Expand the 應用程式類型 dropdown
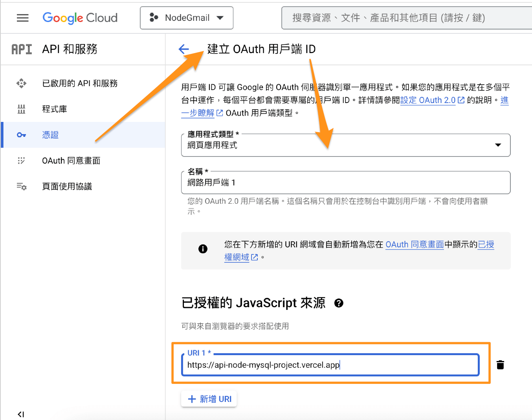The height and width of the screenshot is (420, 532). (x=498, y=145)
